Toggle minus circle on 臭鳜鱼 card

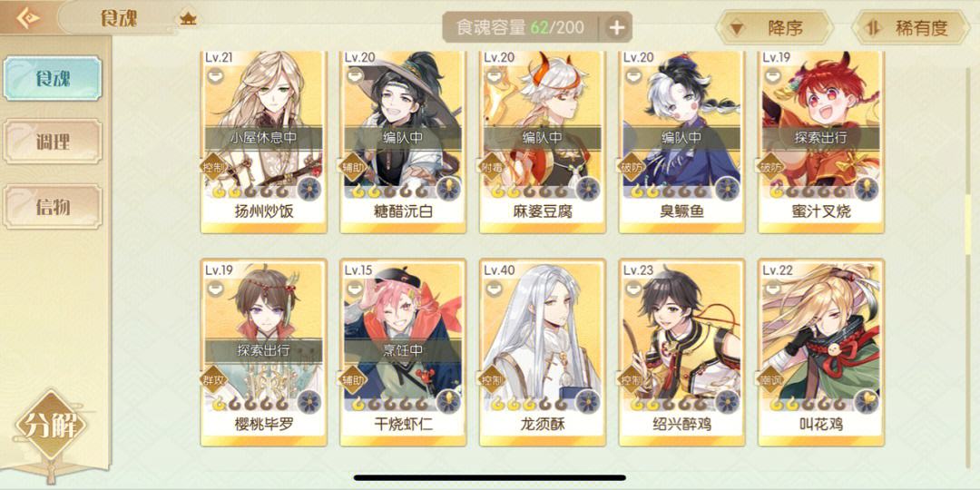click(x=632, y=76)
